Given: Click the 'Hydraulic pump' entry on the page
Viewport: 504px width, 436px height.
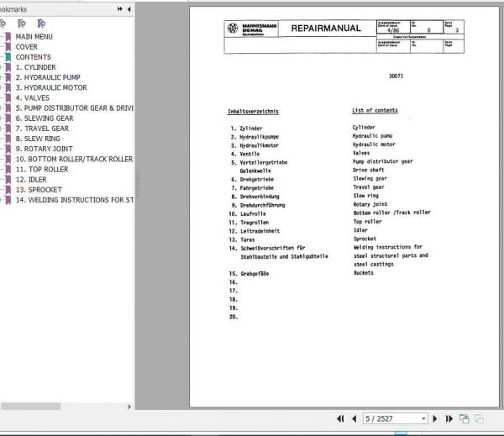Looking at the screenshot, I should coord(372,136).
